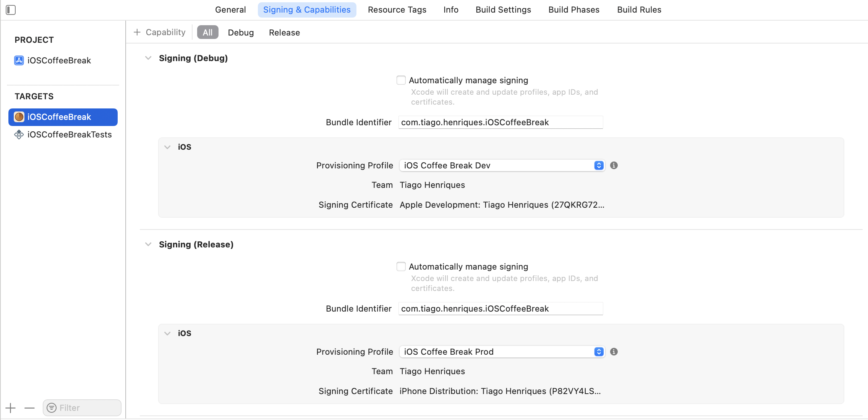Collapse the Signing (Debug) section

coord(148,58)
